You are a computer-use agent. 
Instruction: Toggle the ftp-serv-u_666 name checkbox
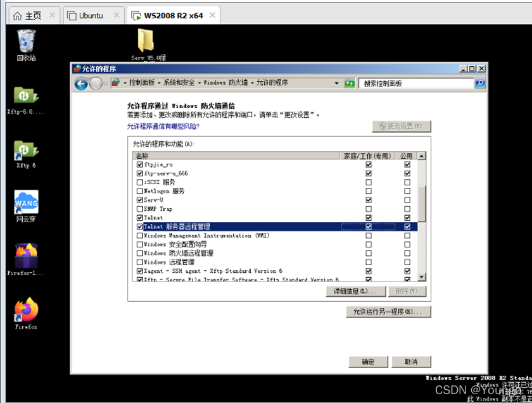pyautogui.click(x=139, y=173)
